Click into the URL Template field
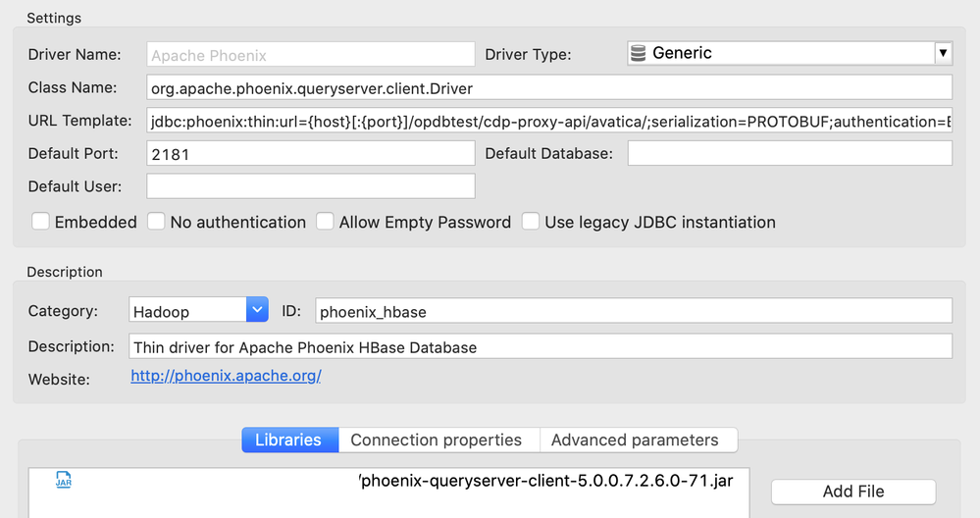Image resolution: width=980 pixels, height=518 pixels. coord(549,121)
